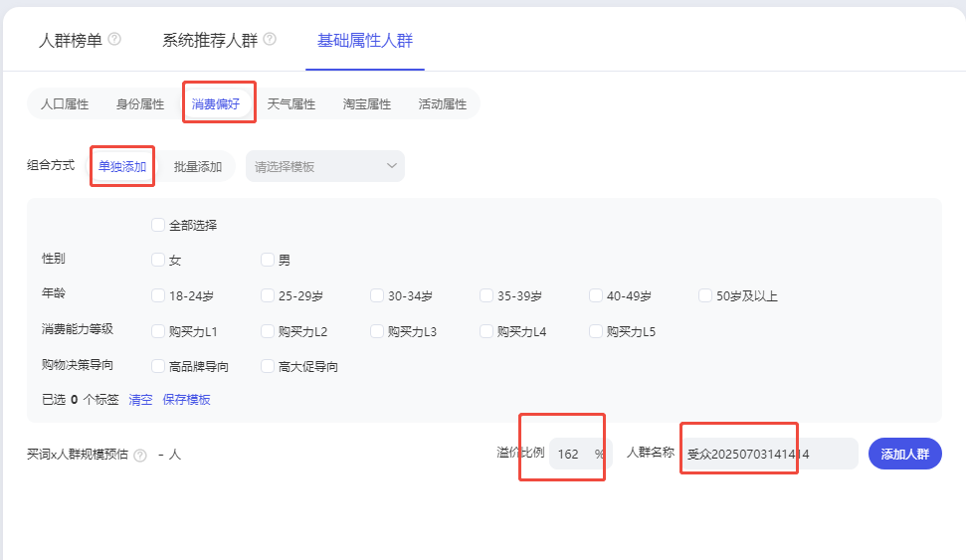This screenshot has height=560, width=966.
Task: Click the 溢价比例 percentage input field
Action: 571,454
